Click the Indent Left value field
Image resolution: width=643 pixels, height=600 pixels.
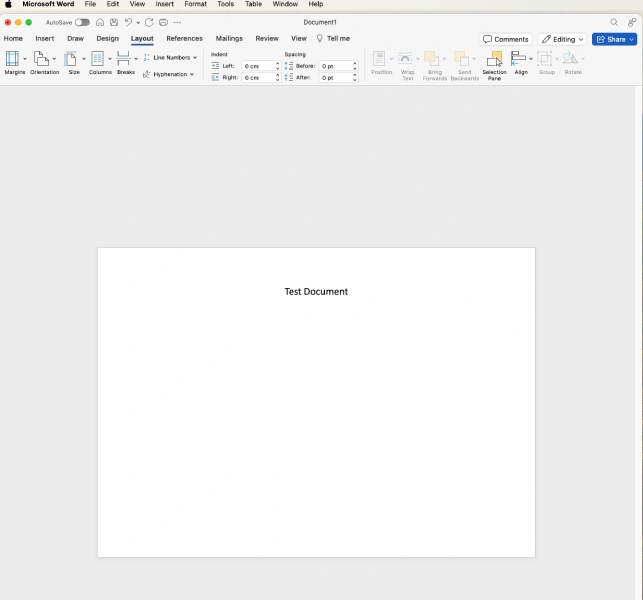click(x=258, y=66)
